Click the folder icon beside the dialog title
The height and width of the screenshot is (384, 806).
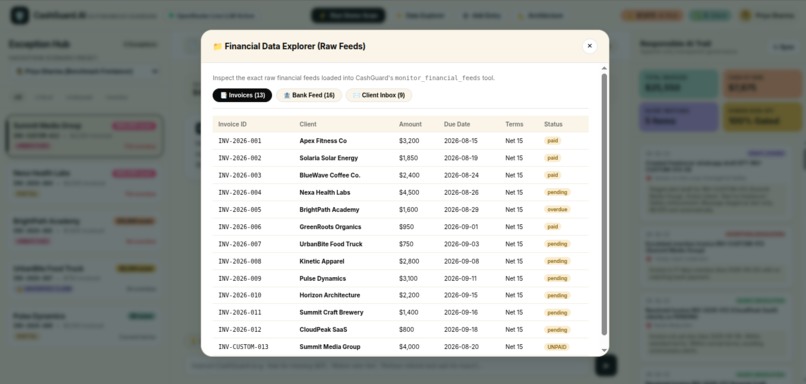[x=217, y=46]
